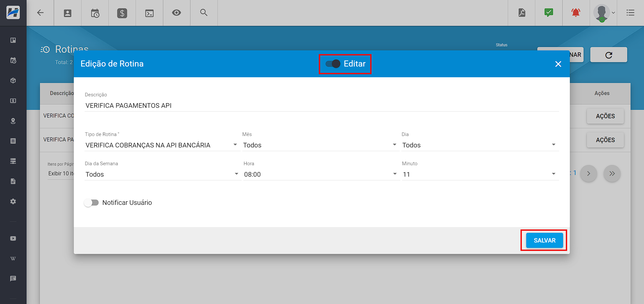
Task: Open the sidebar map pin icon
Action: pos(13,121)
